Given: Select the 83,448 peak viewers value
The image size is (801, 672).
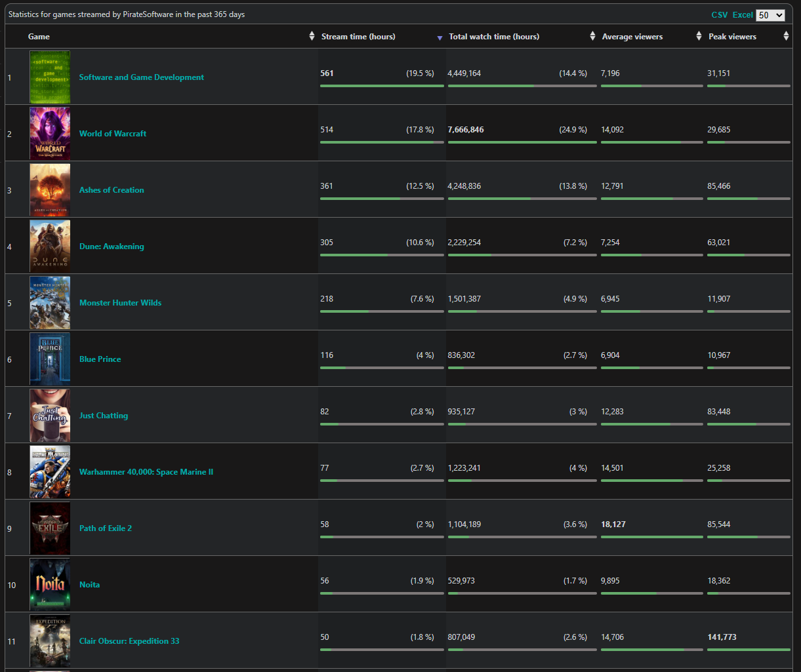Looking at the screenshot, I should (x=719, y=412).
